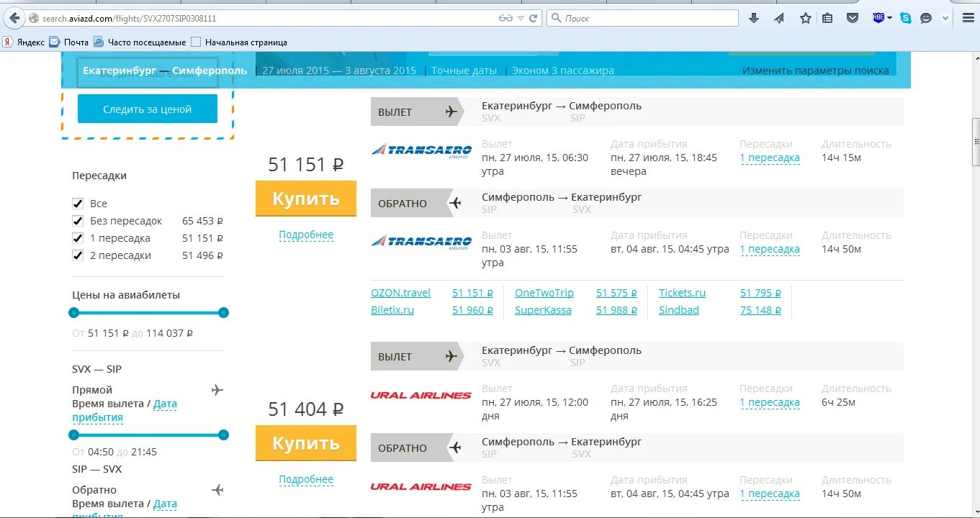Focus the Поиск search field
The width and height of the screenshot is (980, 518).
(x=642, y=18)
